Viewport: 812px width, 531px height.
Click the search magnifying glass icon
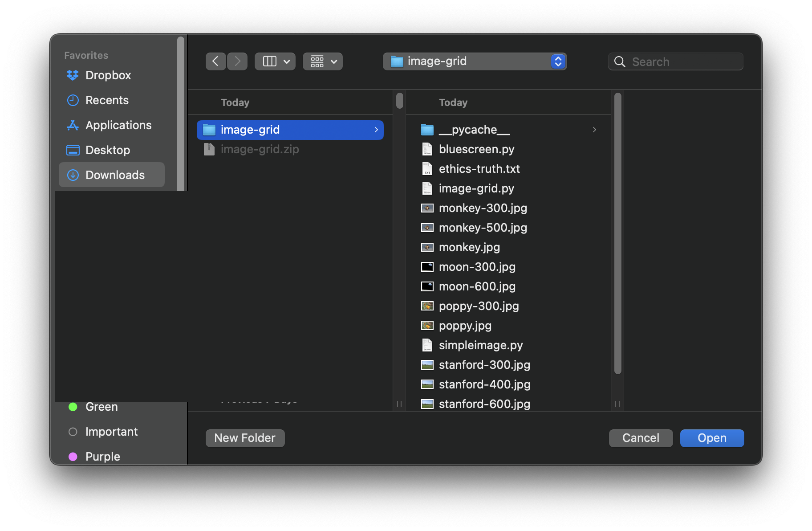[x=620, y=61]
